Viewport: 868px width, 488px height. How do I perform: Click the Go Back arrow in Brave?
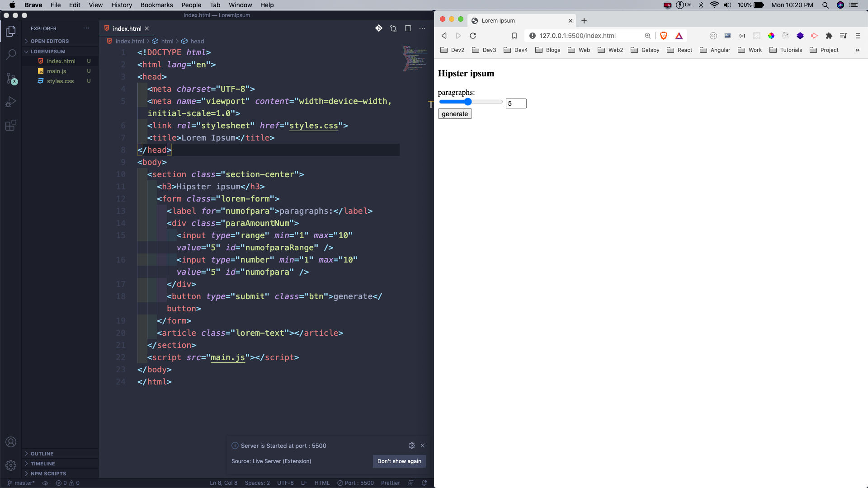click(x=444, y=36)
